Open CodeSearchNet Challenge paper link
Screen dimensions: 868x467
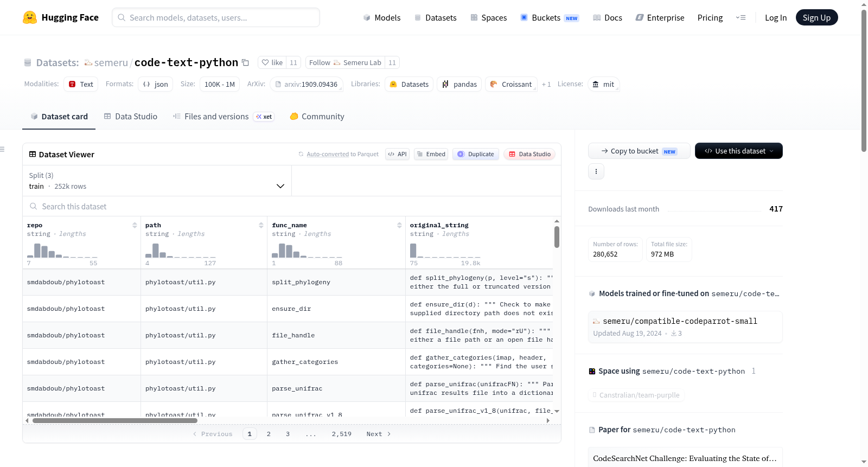(x=685, y=458)
